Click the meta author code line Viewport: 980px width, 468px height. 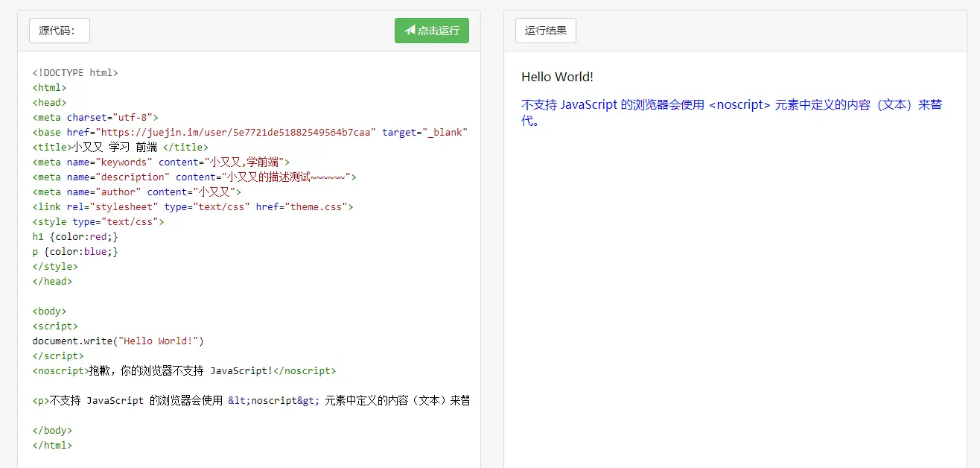click(137, 192)
